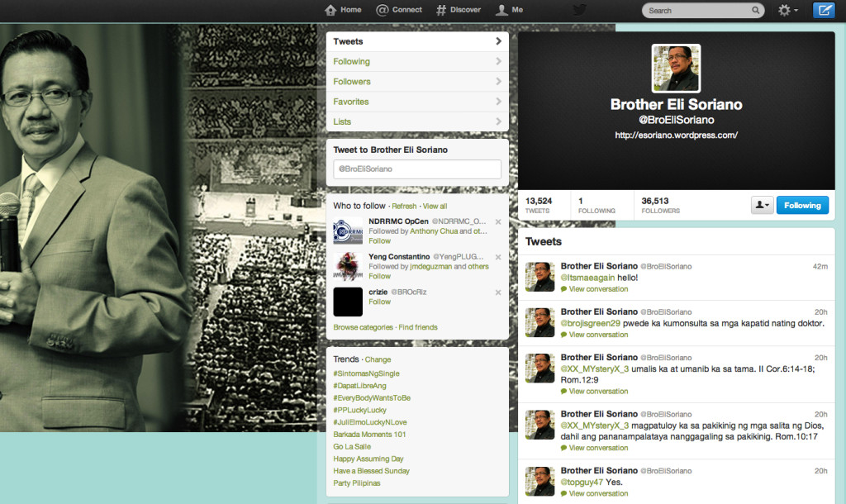Open Browse categories link
846x504 pixels.
pos(364,327)
